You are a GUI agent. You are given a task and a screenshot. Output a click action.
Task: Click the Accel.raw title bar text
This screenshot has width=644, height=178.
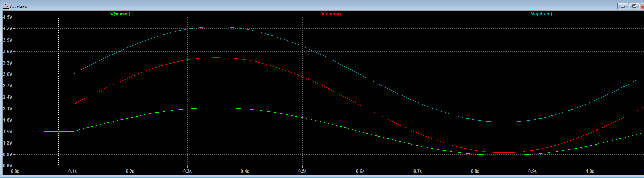[x=19, y=6]
